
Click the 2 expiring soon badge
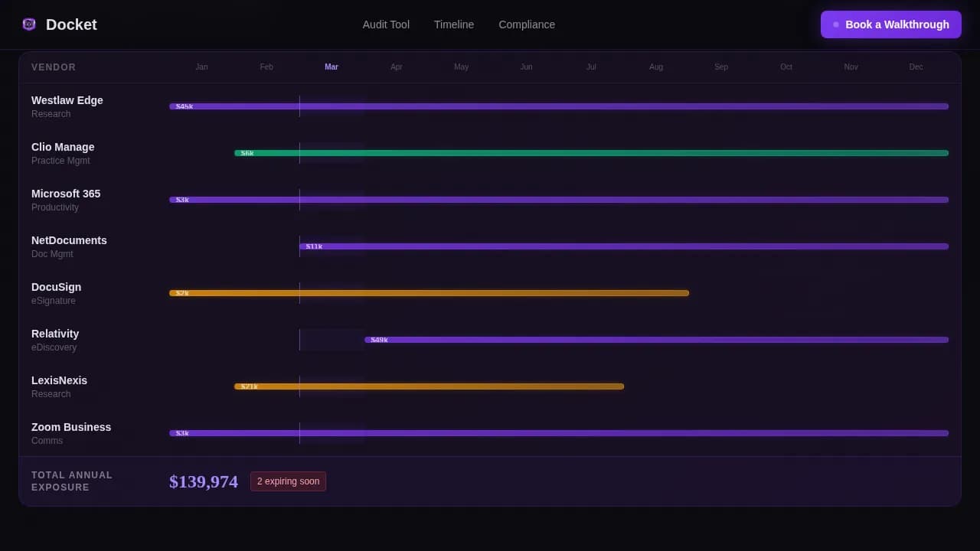pos(288,481)
